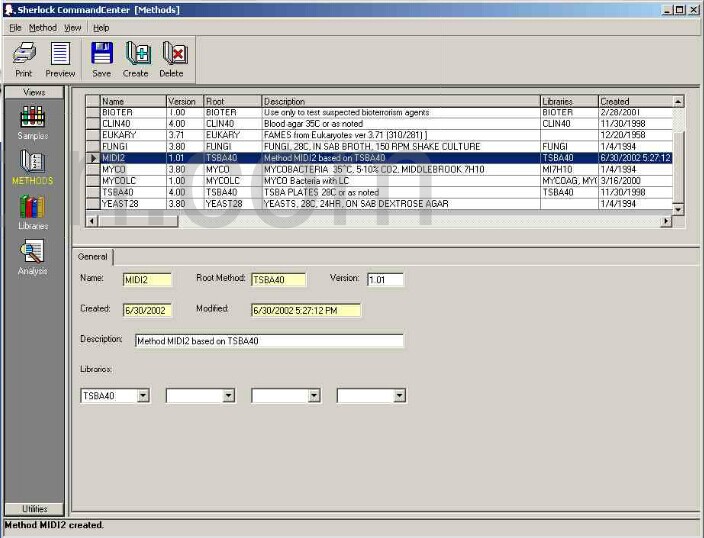Click the 3/16/2000 created date cell

point(635,181)
